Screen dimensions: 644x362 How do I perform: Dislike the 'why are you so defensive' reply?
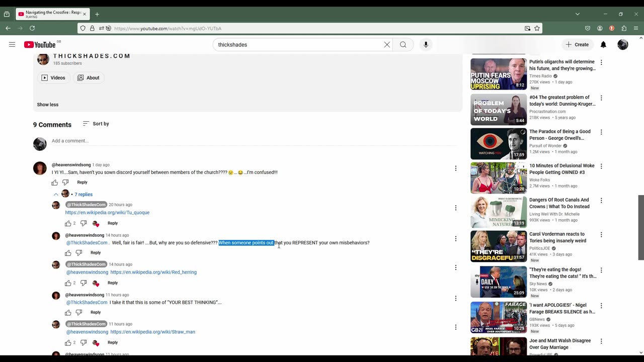[79, 253]
